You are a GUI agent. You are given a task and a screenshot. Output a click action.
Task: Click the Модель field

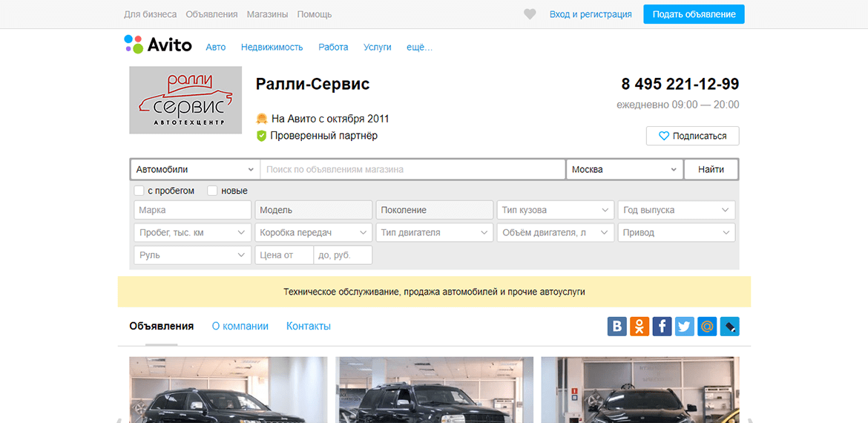coord(313,211)
